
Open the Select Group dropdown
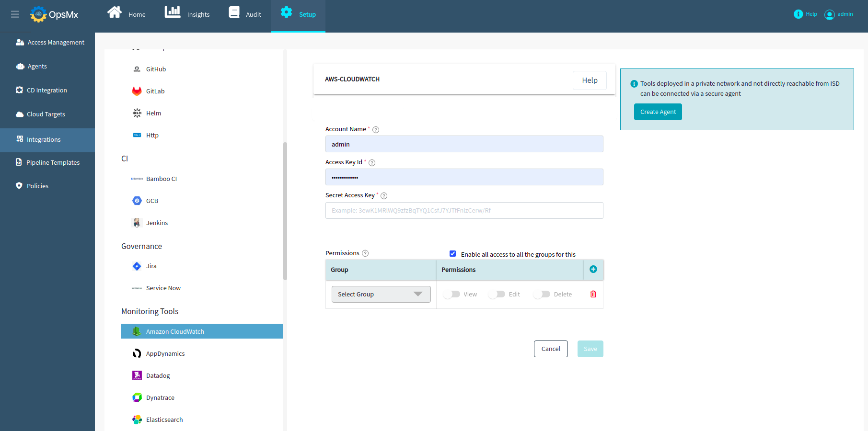381,294
